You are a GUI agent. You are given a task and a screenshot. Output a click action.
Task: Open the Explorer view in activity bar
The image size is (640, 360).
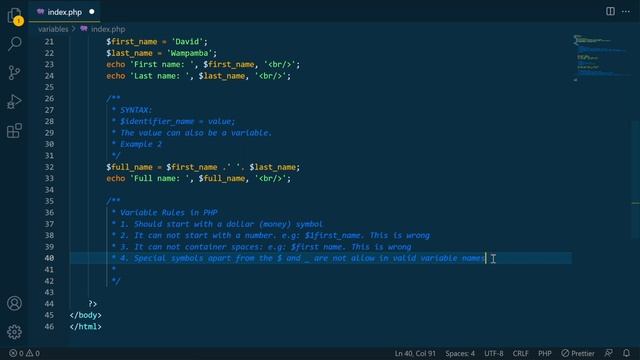[15, 16]
